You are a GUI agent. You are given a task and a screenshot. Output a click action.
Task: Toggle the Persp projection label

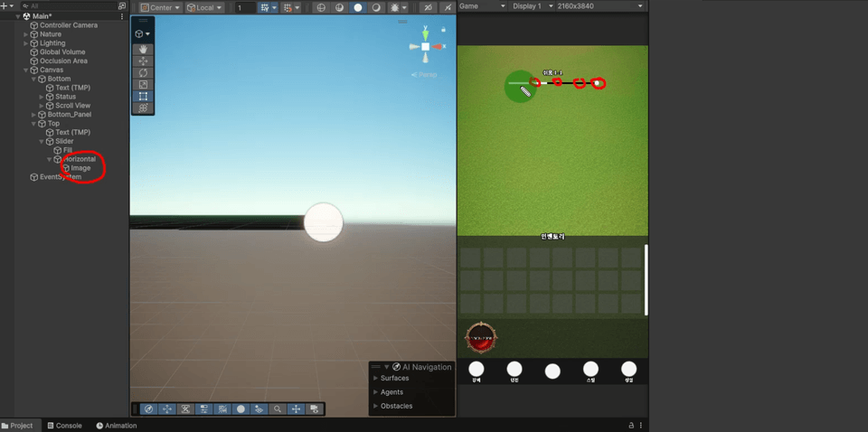424,75
